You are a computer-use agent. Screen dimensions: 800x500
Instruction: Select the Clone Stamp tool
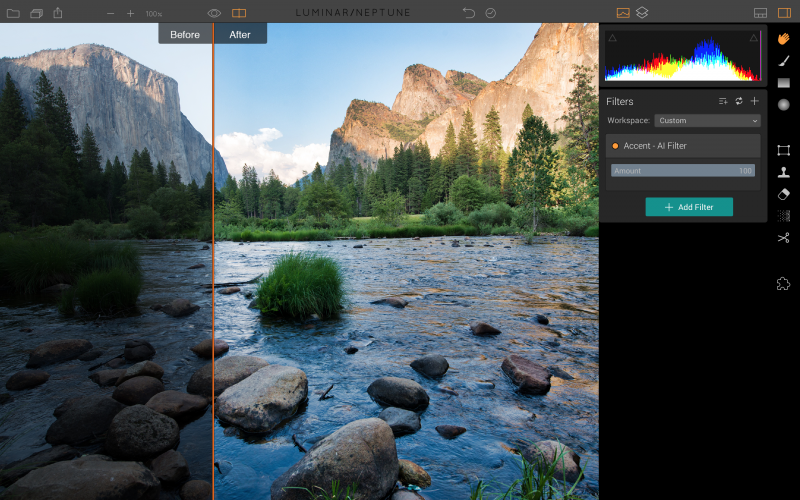tap(784, 172)
